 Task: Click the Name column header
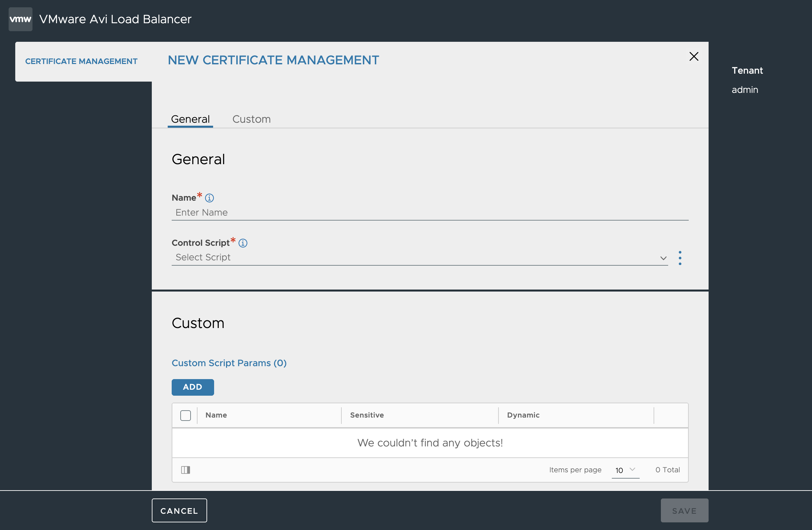[216, 415]
